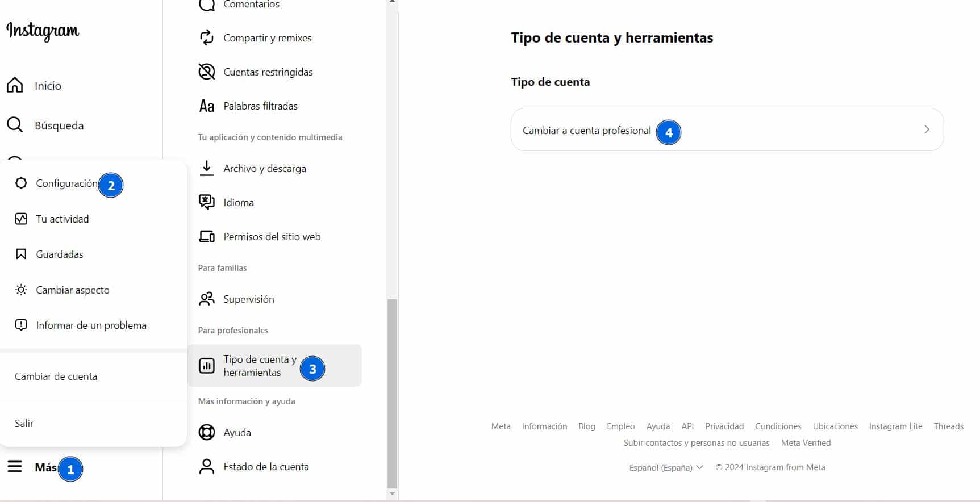Click the Compartir y remixes icon
The width and height of the screenshot is (980, 502).
pos(207,37)
